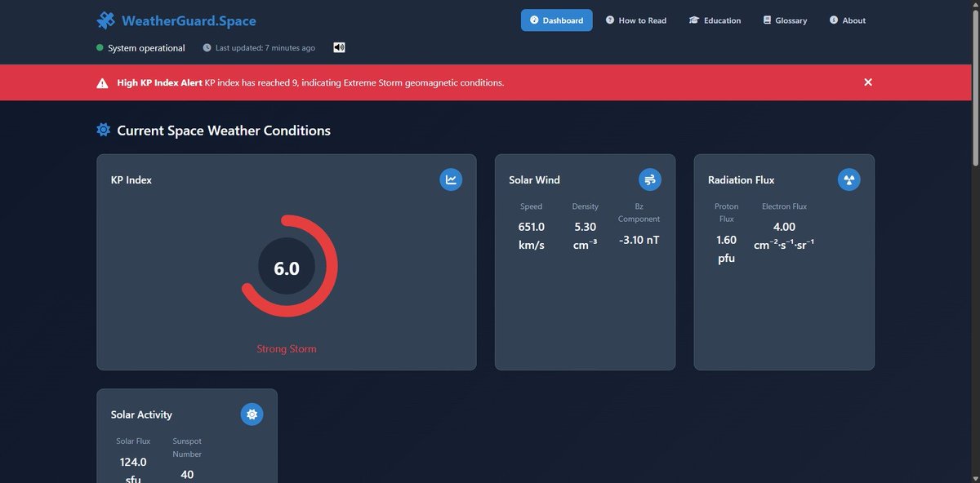
Task: Open the Glossary page
Action: (x=785, y=20)
